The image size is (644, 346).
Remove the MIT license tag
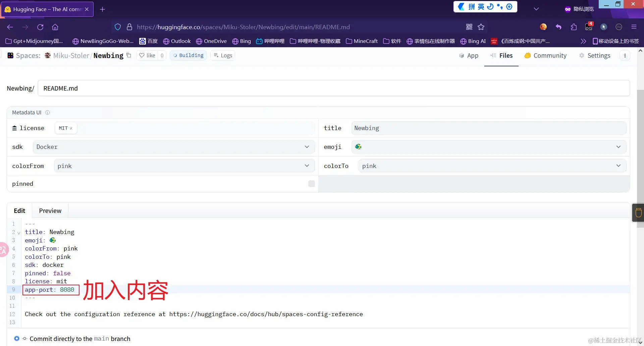71,128
